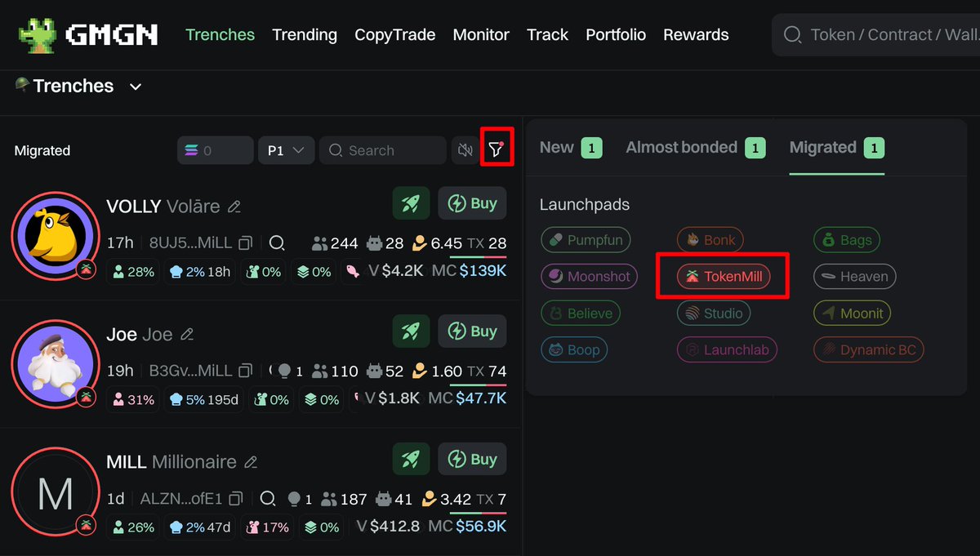Click rocket quick-buy icon for VOLLY
This screenshot has height=556, width=980.
[x=411, y=204]
